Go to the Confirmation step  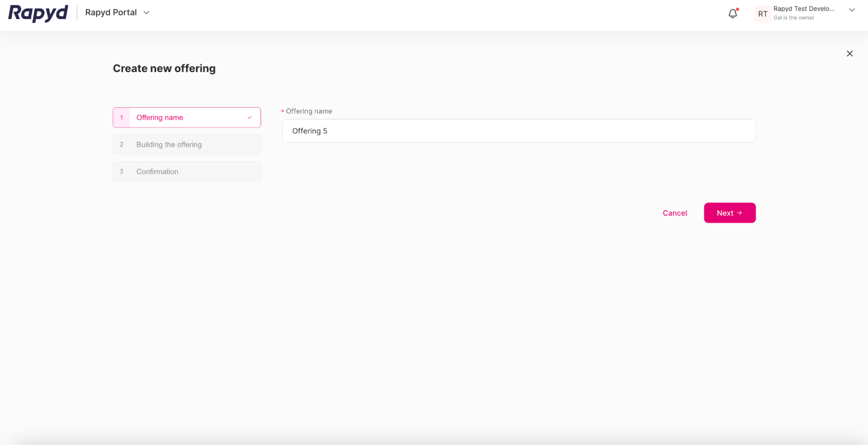[157, 171]
